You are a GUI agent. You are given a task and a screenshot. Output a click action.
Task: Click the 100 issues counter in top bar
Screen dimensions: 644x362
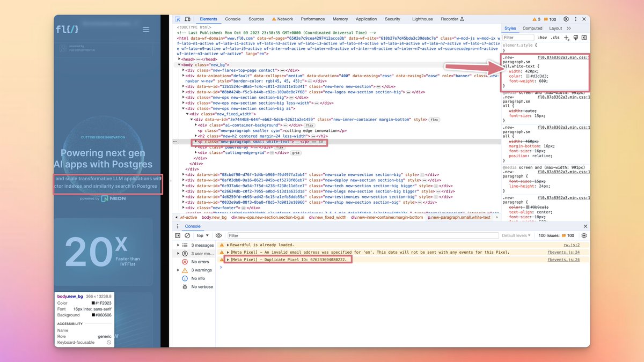pos(550,19)
